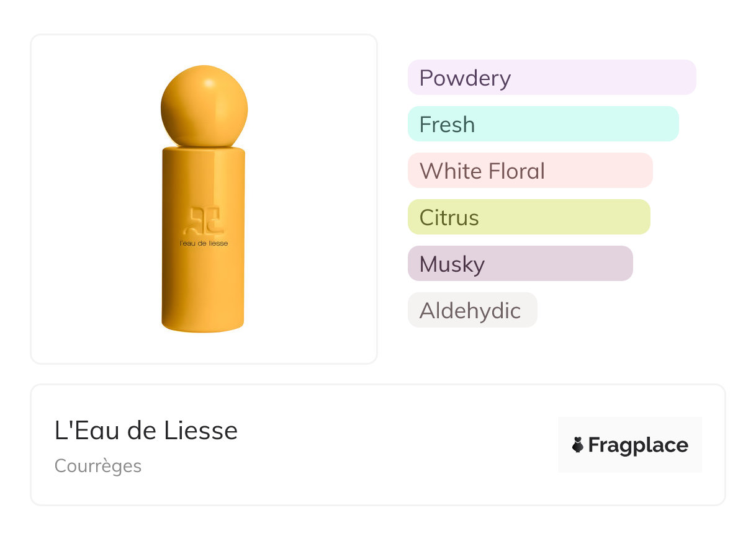Open the Courrèges brand link
This screenshot has width=756, height=536.
(98, 466)
